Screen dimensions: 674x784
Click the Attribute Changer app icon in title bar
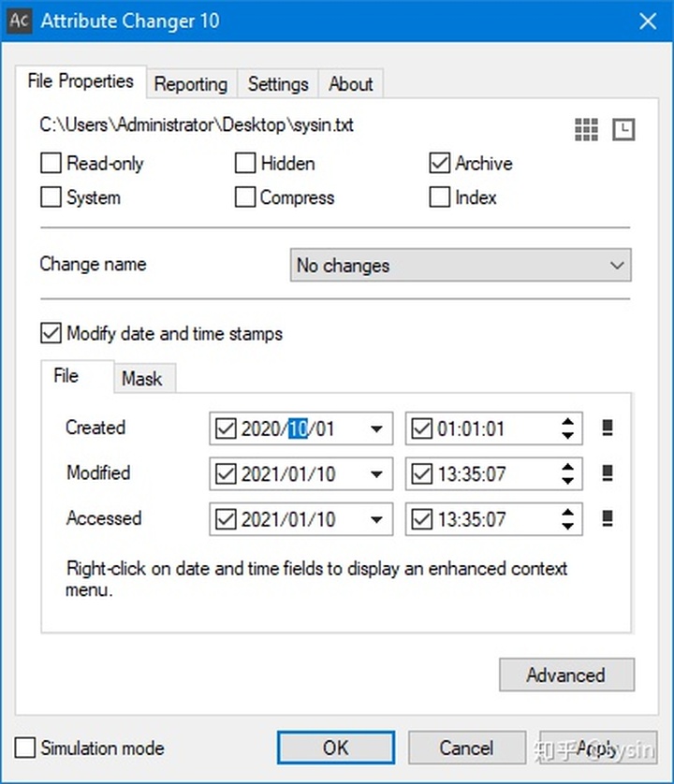20,21
